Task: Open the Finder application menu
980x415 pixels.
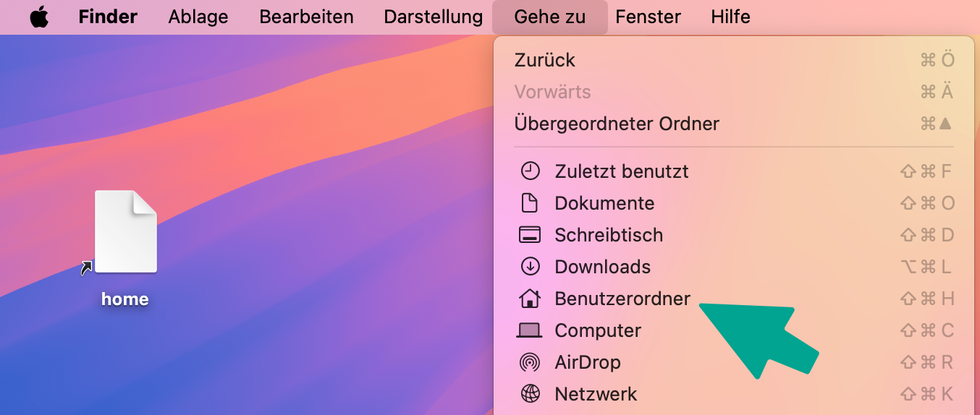Action: 108,17
